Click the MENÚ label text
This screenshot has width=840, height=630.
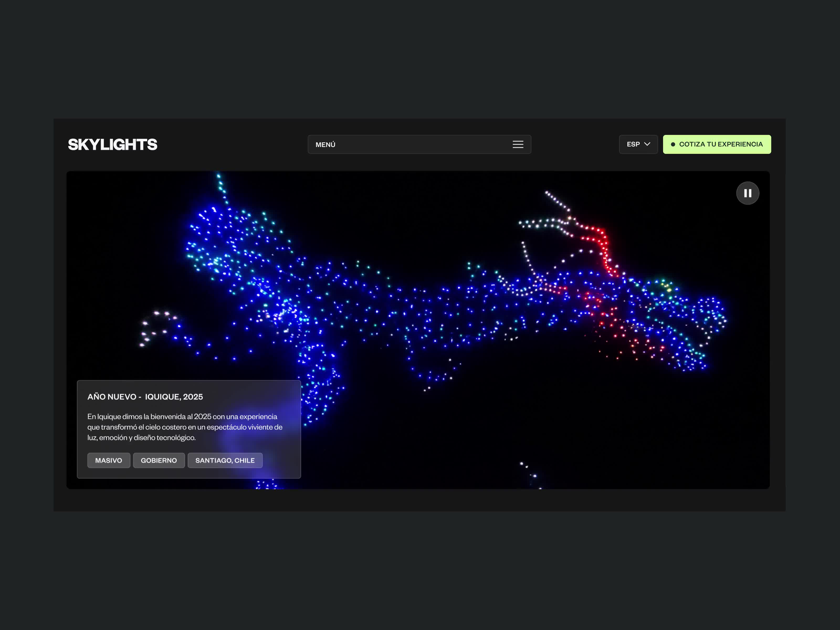(325, 145)
